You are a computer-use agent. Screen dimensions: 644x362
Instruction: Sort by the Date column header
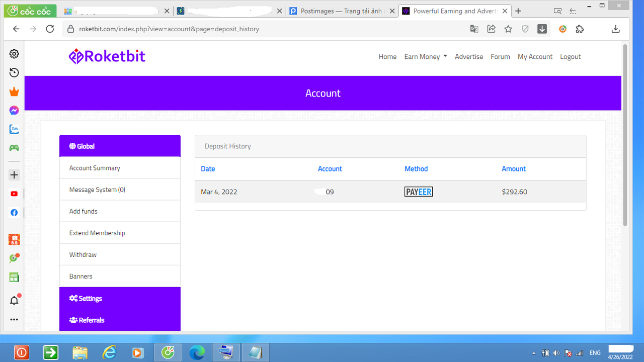(x=208, y=169)
